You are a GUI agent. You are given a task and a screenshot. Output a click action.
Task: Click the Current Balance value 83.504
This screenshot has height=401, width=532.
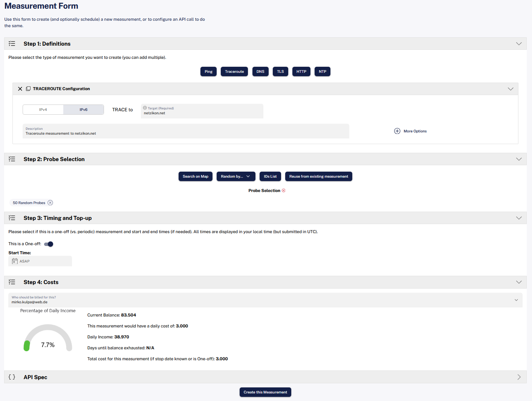(128, 315)
